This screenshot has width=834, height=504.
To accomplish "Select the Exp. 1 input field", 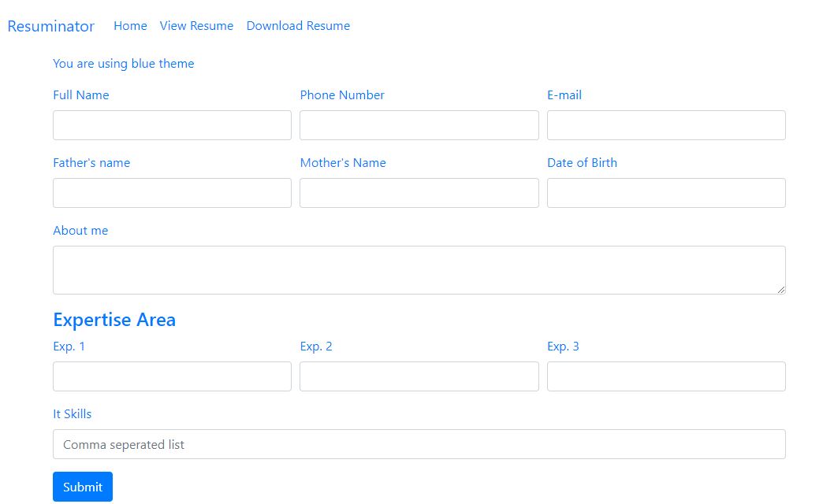I will tap(172, 376).
